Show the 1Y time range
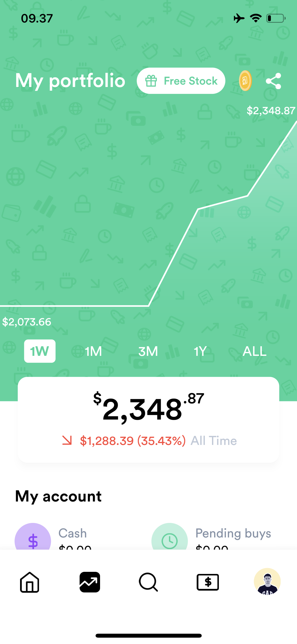The width and height of the screenshot is (297, 644). coord(200,351)
